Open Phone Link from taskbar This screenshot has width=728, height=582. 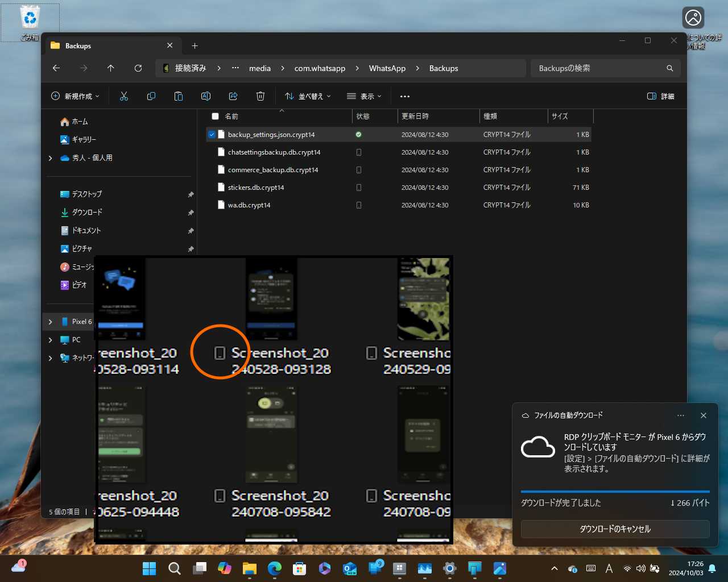click(x=375, y=568)
